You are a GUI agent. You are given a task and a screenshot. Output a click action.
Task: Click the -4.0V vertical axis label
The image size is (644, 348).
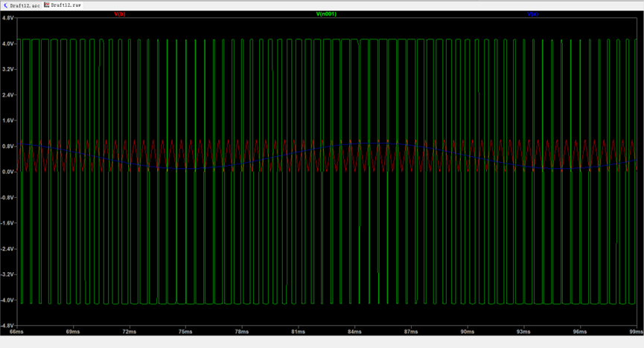[7, 300]
